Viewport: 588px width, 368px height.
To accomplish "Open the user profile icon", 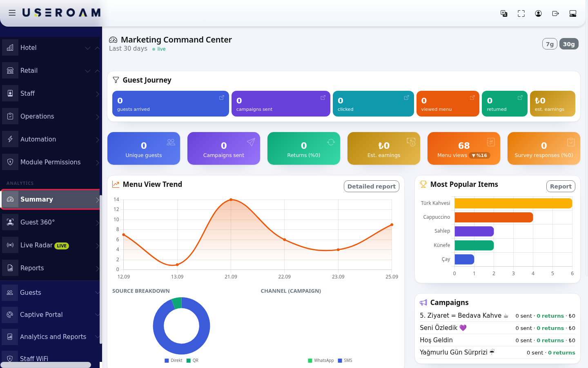I will coord(538,13).
